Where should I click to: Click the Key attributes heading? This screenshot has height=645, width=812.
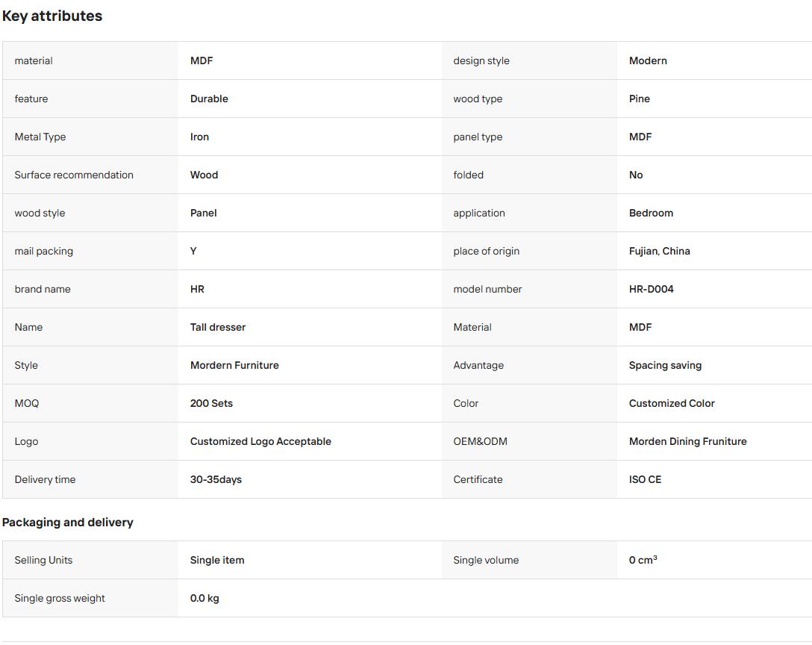click(x=52, y=16)
